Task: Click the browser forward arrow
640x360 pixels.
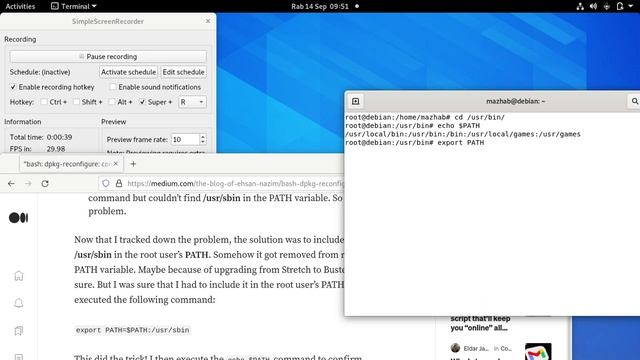Action: click(28, 183)
